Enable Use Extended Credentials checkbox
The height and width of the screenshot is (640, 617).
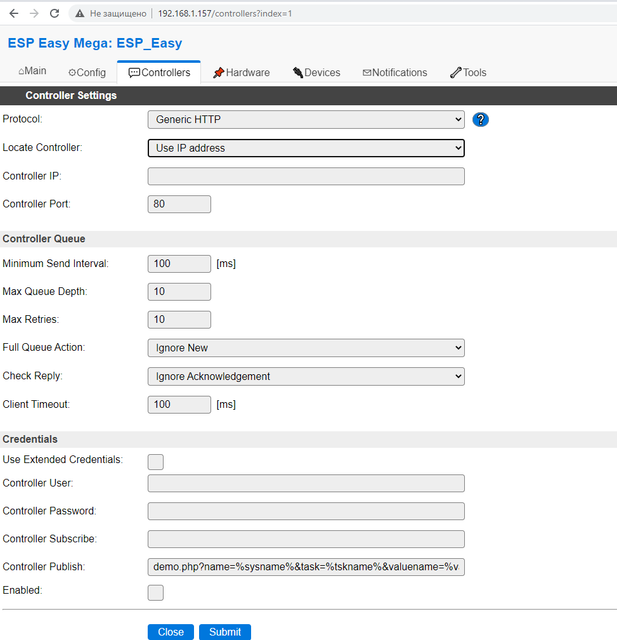155,462
